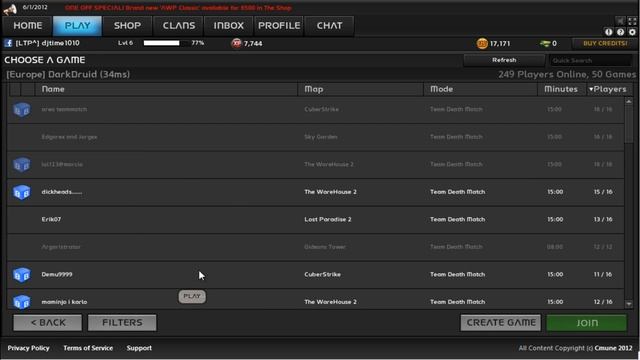
Task: Sort by the Name column header
Action: coord(166,89)
